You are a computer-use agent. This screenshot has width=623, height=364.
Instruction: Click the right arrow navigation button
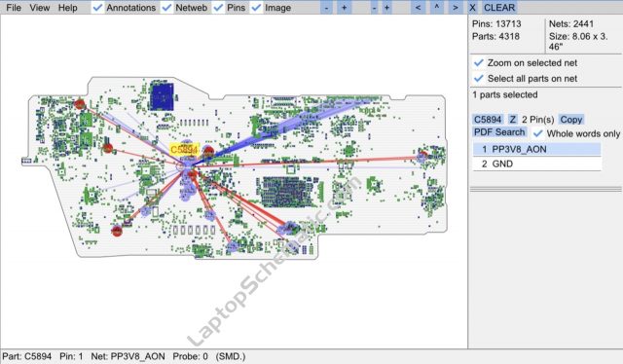[x=456, y=8]
